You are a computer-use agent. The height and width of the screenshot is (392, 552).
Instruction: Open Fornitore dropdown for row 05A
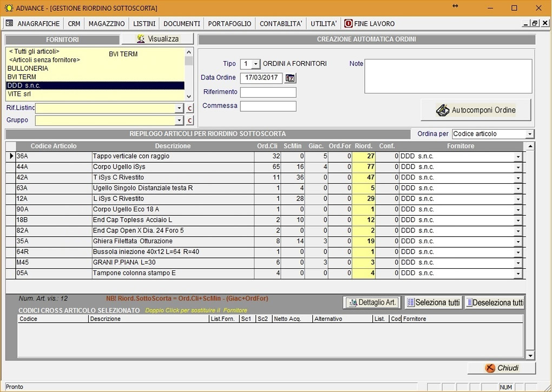(518, 274)
